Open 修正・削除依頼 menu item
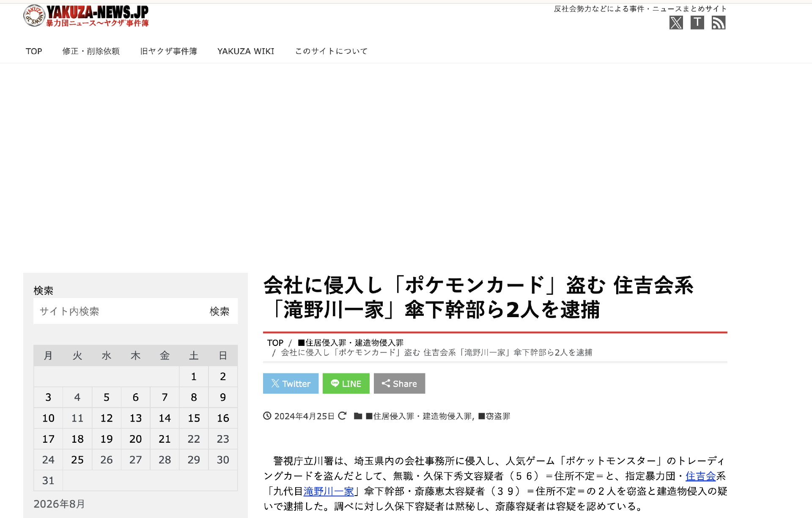Image resolution: width=812 pixels, height=518 pixels. coord(91,51)
